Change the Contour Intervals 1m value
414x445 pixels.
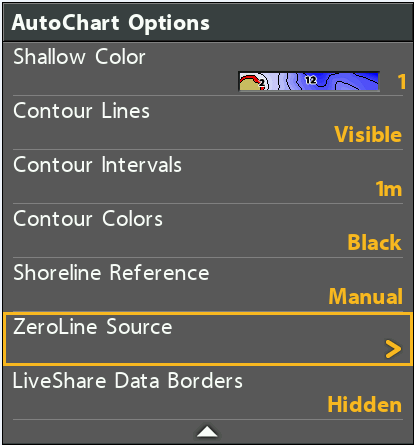pyautogui.click(x=389, y=189)
